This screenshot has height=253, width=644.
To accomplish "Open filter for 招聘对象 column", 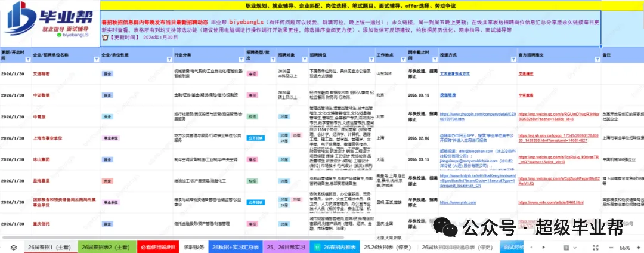I will click(304, 60).
